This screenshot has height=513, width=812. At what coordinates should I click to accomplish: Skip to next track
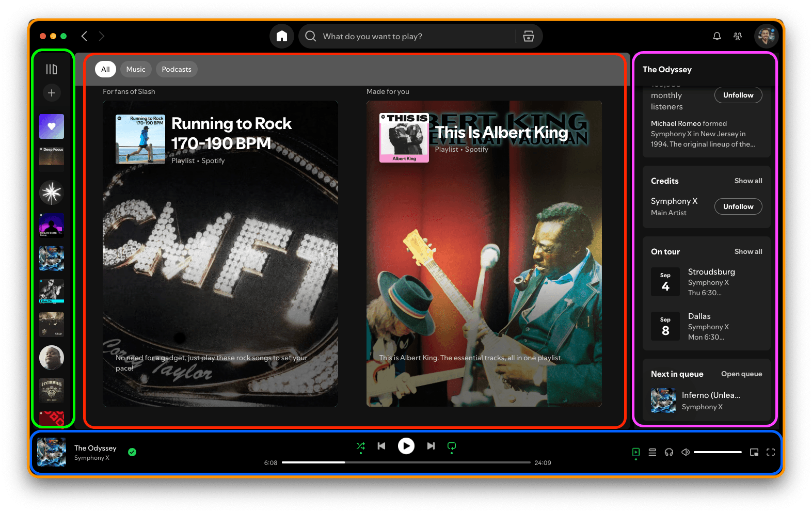tap(431, 446)
